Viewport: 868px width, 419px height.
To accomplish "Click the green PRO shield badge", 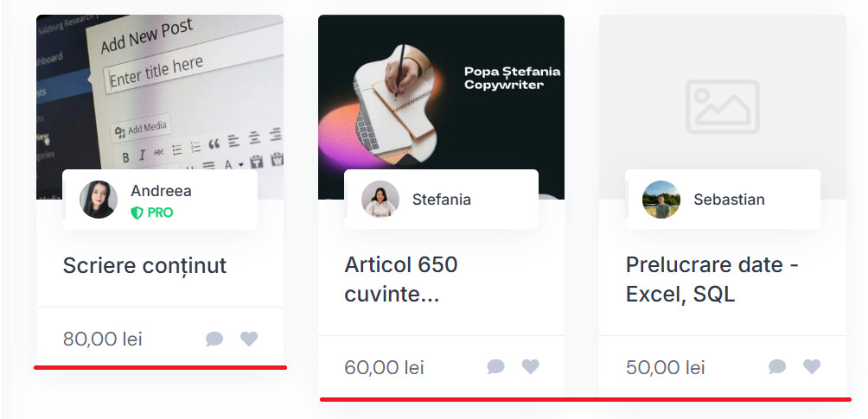I will coord(152,213).
